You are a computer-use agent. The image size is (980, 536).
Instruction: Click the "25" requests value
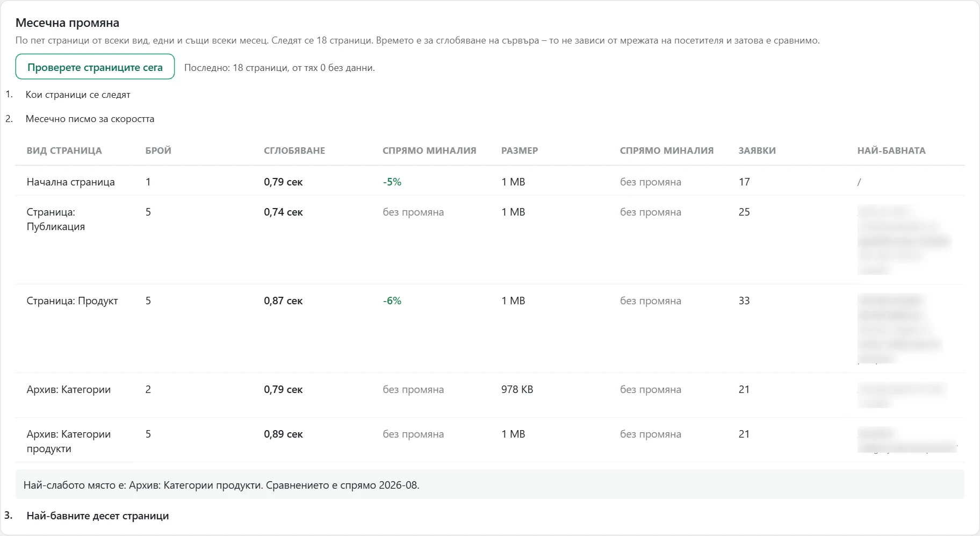(744, 212)
